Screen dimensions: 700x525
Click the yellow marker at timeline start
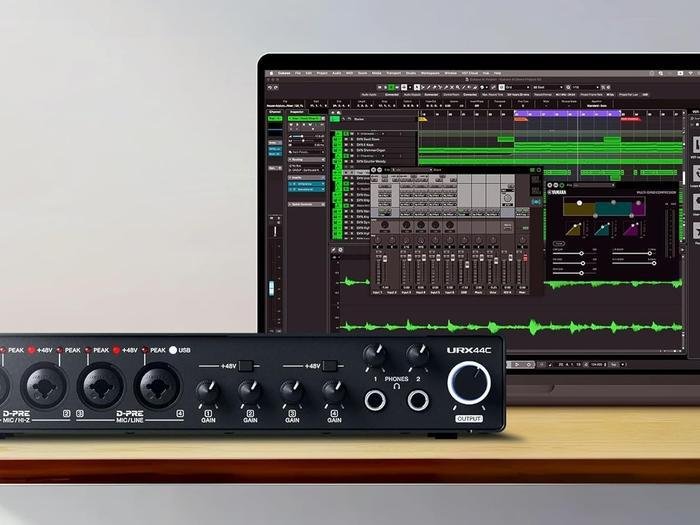[422, 119]
